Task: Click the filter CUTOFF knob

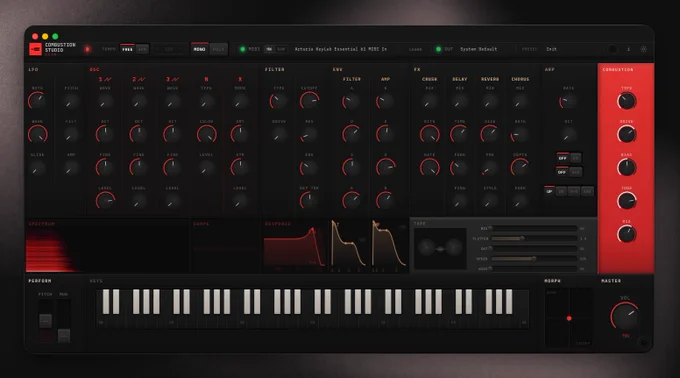Action: click(x=309, y=101)
